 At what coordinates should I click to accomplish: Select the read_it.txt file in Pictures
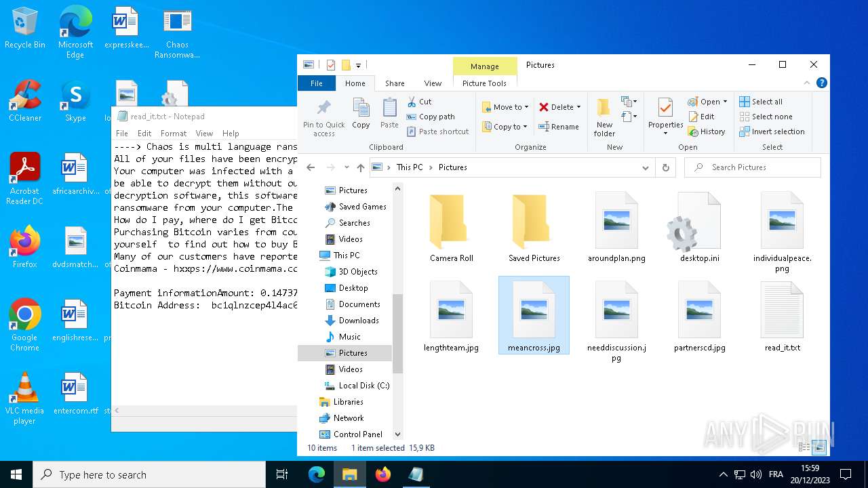782,317
